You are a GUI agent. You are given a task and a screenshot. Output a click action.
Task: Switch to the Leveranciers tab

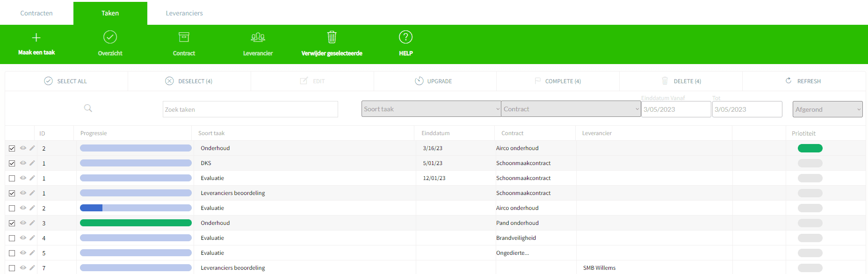184,13
